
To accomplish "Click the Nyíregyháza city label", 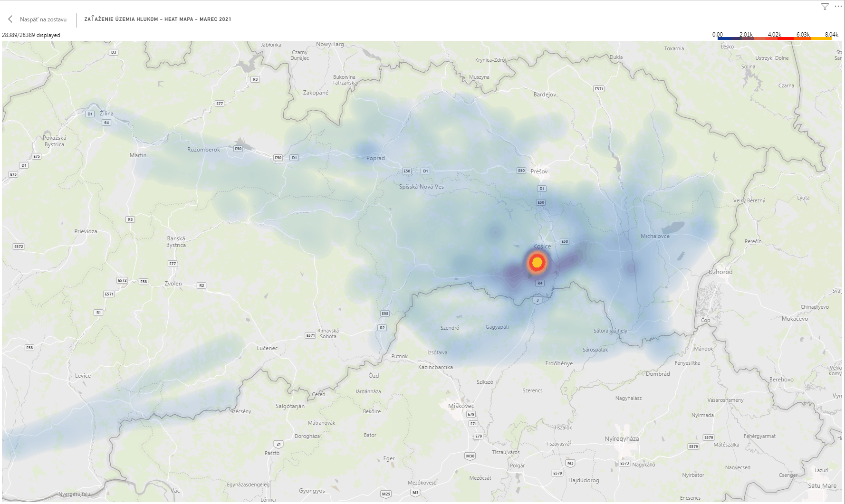I will (x=622, y=439).
